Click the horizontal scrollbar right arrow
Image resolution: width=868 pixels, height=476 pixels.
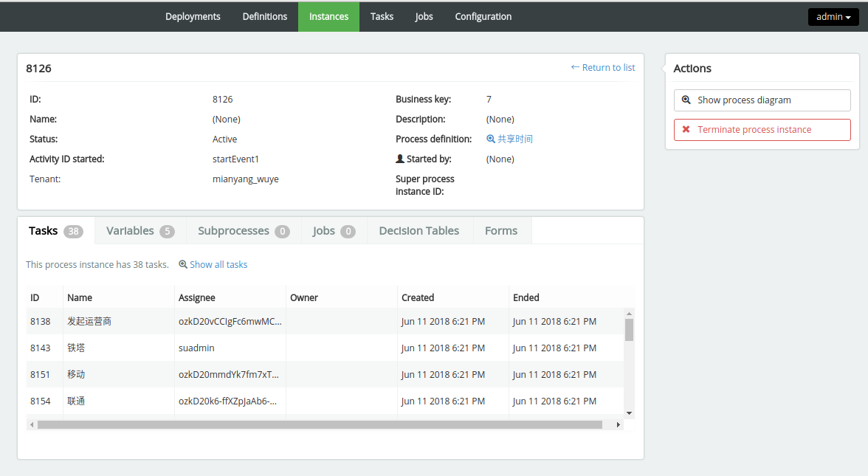coord(619,425)
